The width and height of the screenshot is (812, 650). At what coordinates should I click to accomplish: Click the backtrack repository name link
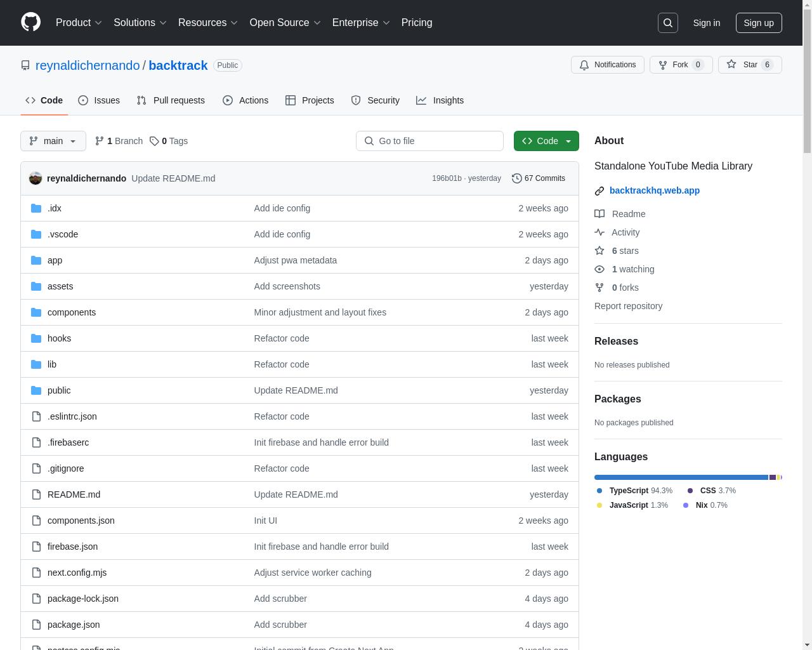point(178,65)
